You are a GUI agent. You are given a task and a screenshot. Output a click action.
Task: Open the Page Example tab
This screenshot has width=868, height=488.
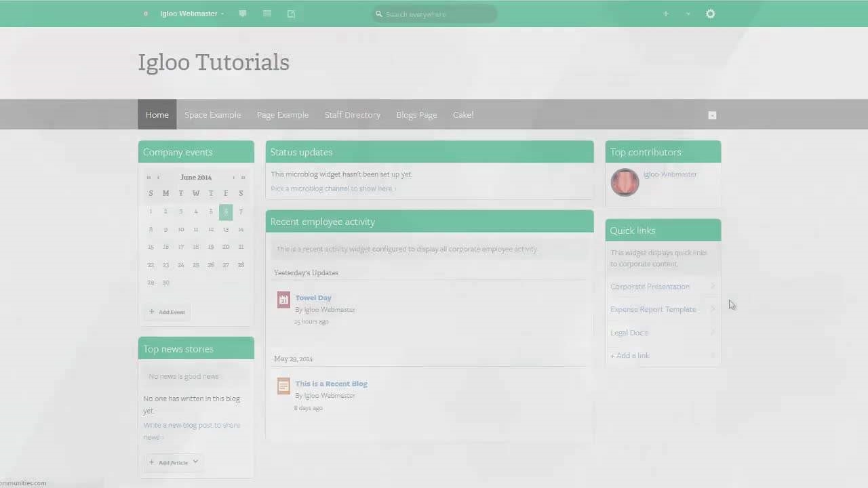(x=283, y=115)
